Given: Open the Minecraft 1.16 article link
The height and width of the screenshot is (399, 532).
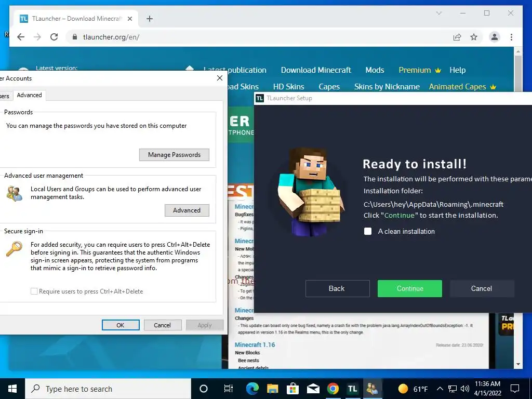Looking at the screenshot, I should click(255, 344).
